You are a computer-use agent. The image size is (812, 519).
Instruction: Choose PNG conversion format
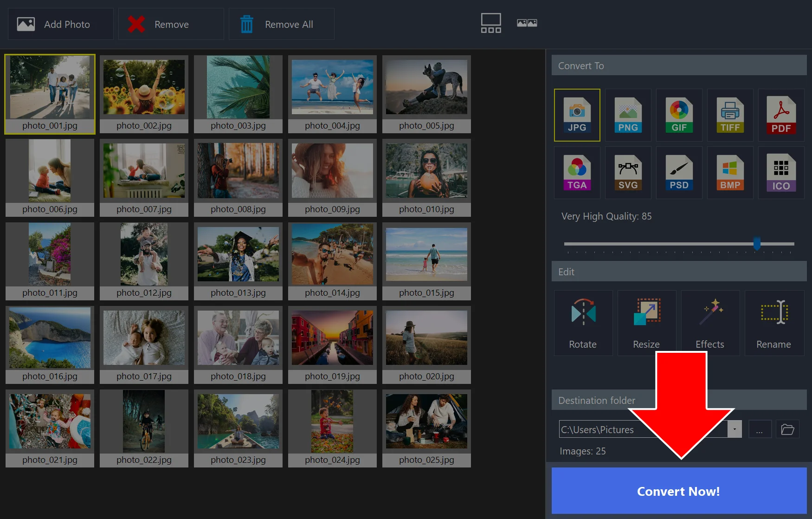coord(628,115)
